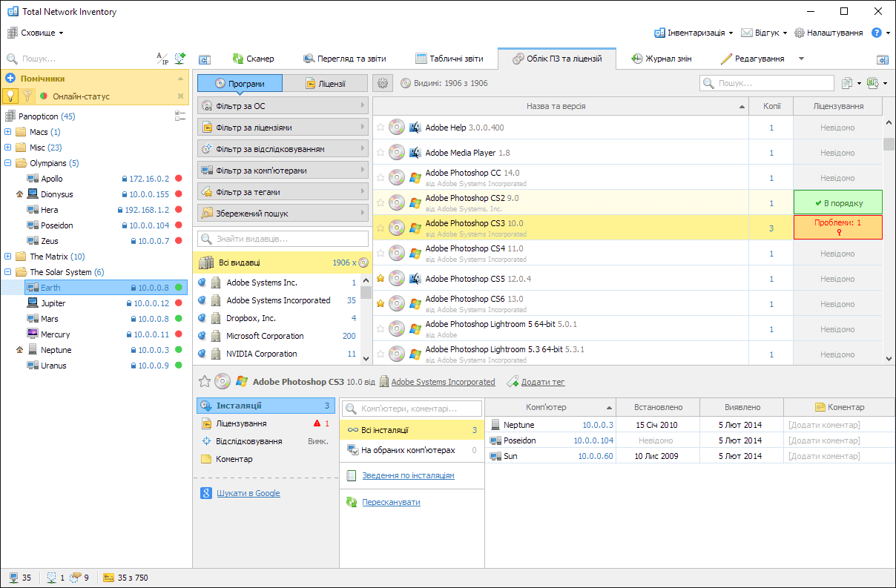Toggle favorite star for Adobe Photoshop CS5
The image size is (896, 588).
point(381,279)
